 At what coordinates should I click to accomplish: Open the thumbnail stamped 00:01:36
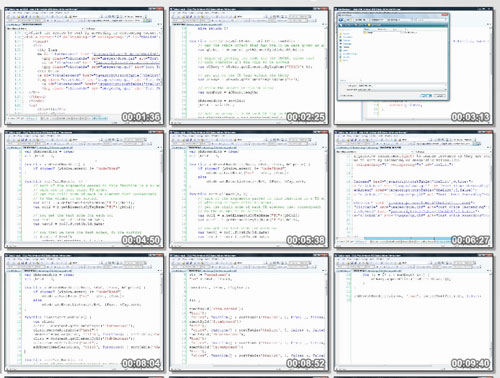coord(84,66)
